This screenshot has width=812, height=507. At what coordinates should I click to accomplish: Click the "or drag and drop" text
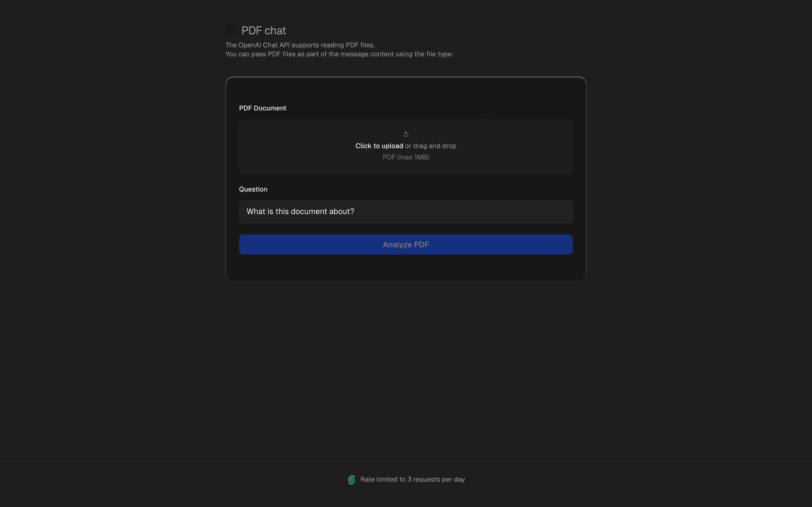pyautogui.click(x=431, y=146)
